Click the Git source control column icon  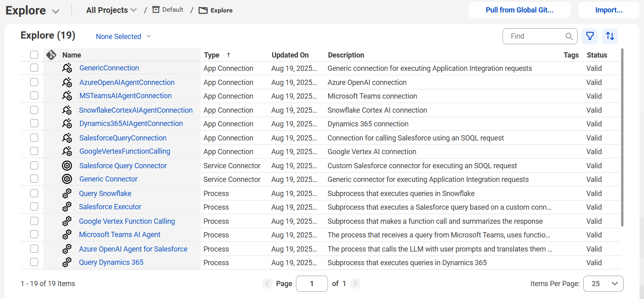click(51, 55)
